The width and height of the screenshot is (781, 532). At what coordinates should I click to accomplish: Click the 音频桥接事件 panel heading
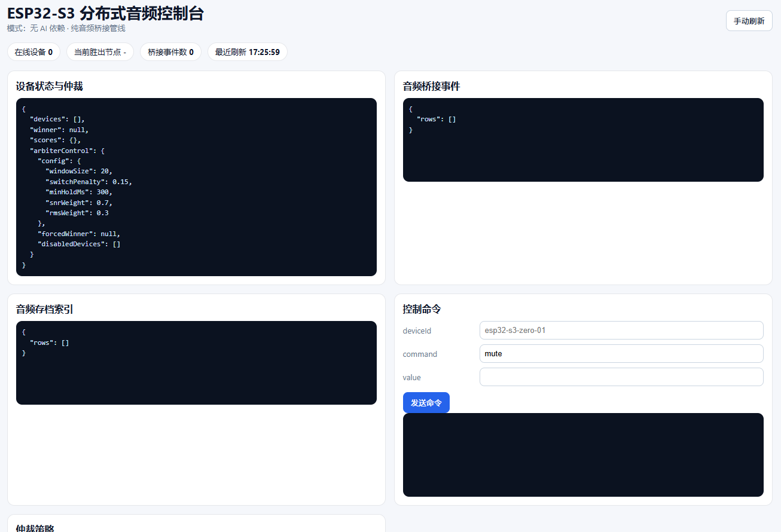(431, 87)
